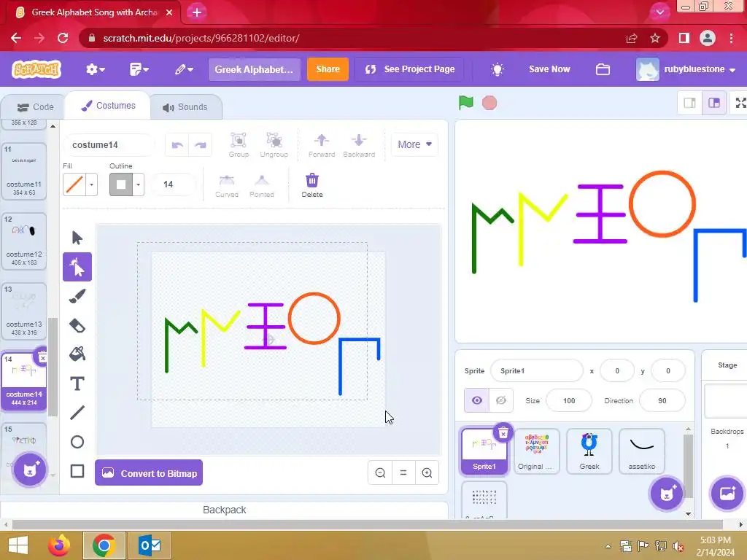Select the Brush tool
Viewport: 747px width, 560px height.
click(77, 296)
